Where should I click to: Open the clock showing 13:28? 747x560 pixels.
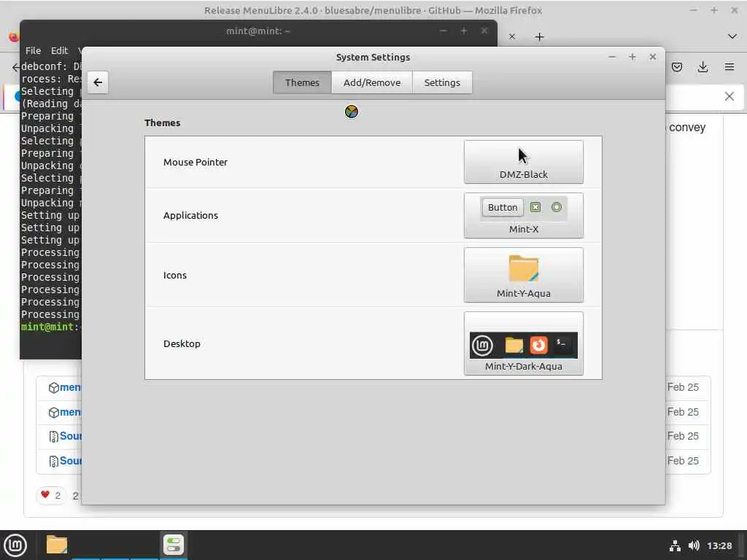point(719,545)
